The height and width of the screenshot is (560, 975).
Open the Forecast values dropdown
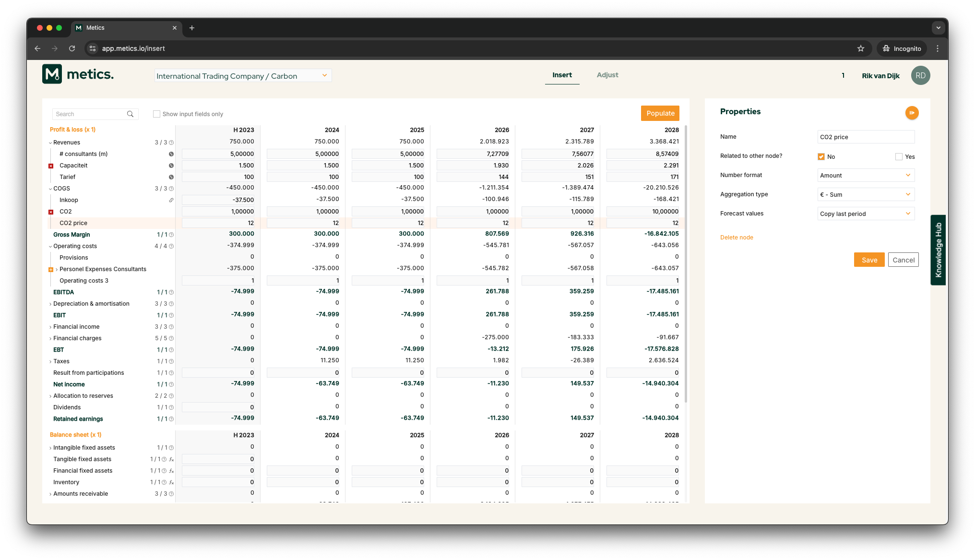click(x=866, y=214)
